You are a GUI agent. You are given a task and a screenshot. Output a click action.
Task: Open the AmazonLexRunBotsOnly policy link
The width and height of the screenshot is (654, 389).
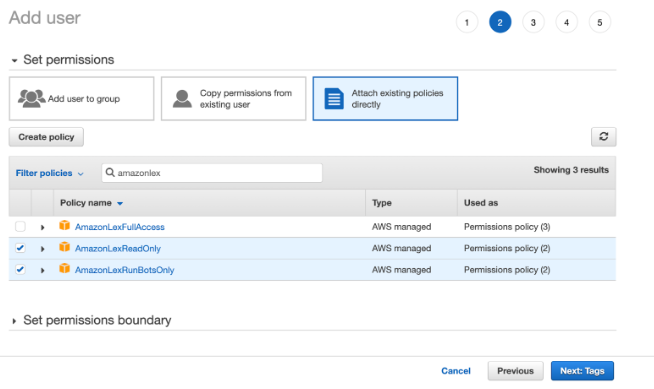pos(124,270)
